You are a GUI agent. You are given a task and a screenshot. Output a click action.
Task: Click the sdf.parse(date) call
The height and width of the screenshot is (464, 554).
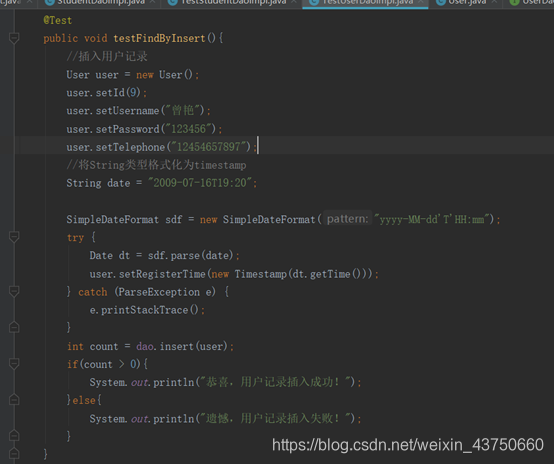pyautogui.click(x=190, y=256)
